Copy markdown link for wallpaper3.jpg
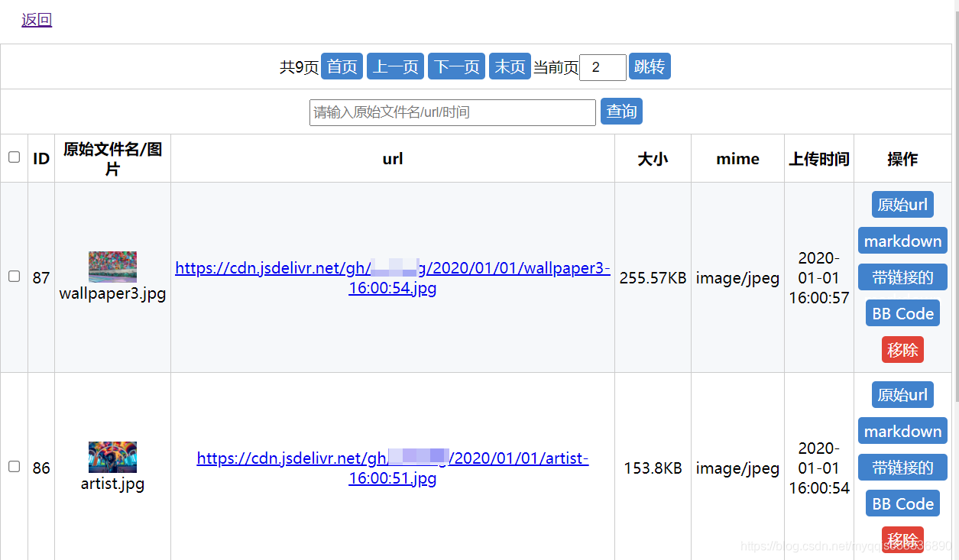Screen dimensions: 959x560 pos(902,240)
